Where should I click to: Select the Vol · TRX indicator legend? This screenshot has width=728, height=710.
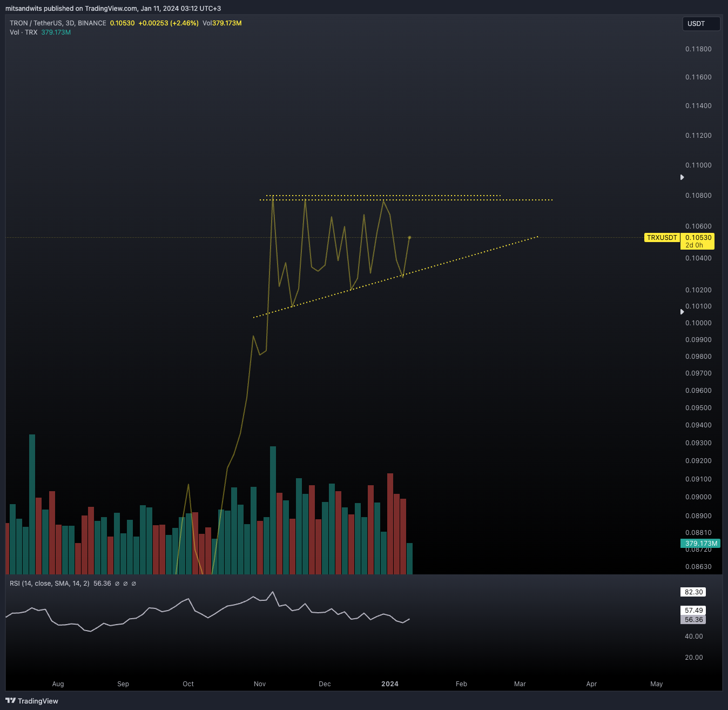24,32
